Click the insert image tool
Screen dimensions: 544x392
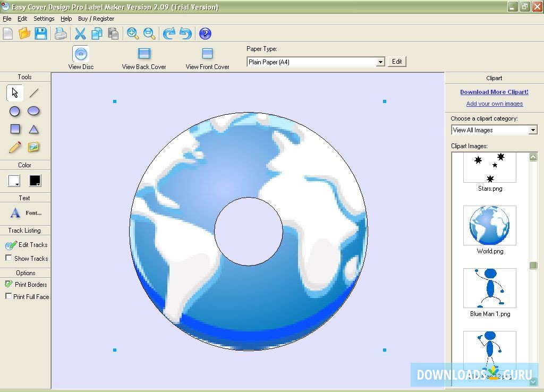[34, 147]
